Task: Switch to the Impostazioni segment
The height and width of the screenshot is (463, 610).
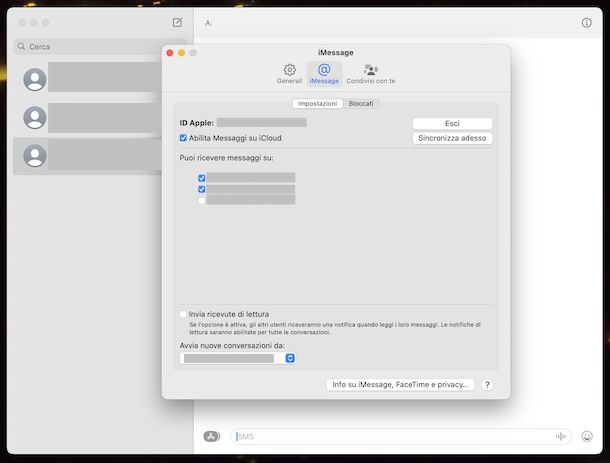Action: (x=317, y=103)
